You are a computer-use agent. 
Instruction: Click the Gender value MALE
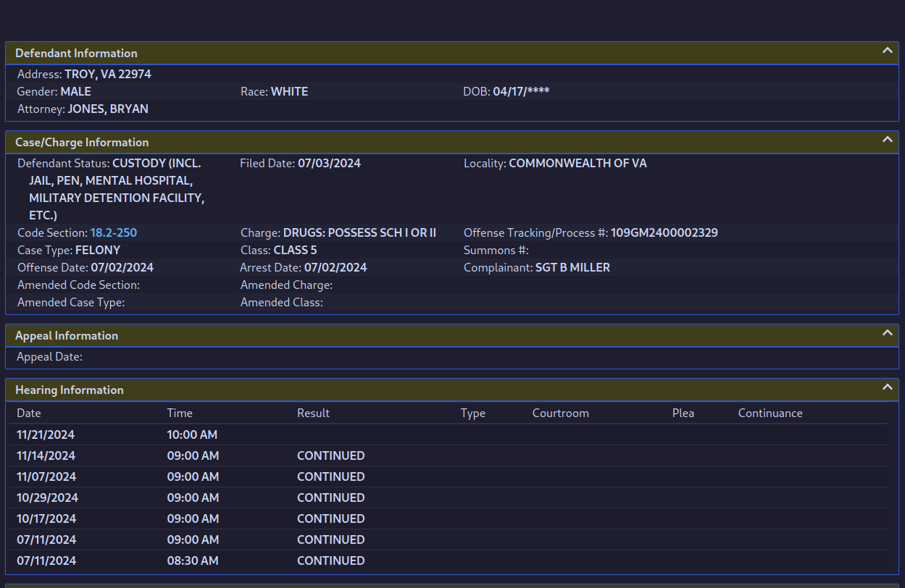click(76, 91)
